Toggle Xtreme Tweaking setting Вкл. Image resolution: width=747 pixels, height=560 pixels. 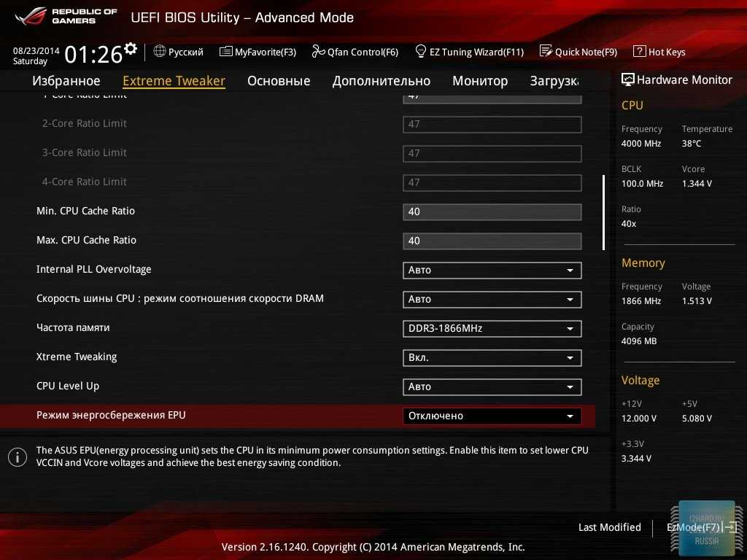[492, 358]
